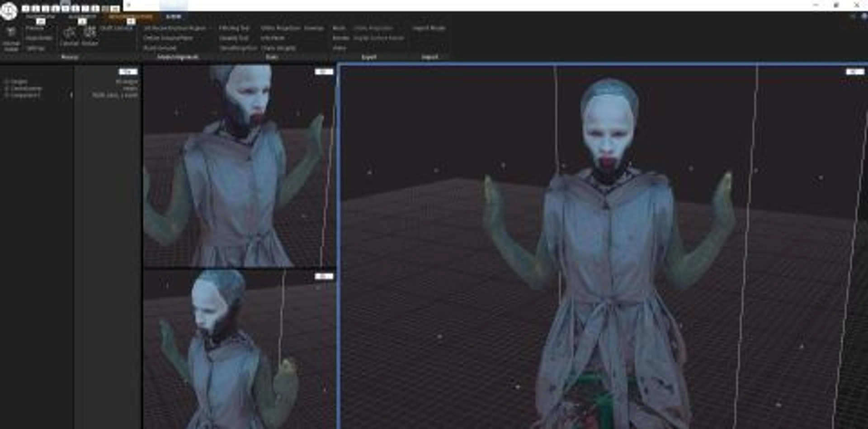
Task: Expand the Images tree node
Action: (6, 82)
